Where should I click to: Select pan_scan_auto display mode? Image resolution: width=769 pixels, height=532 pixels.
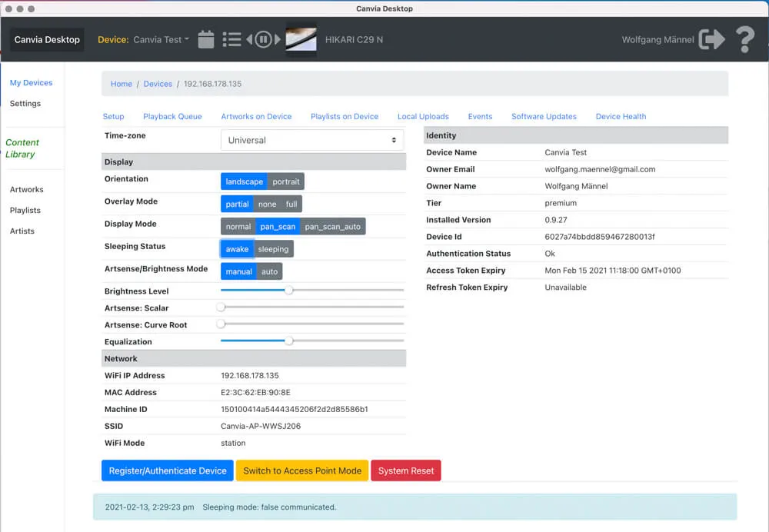tap(332, 227)
